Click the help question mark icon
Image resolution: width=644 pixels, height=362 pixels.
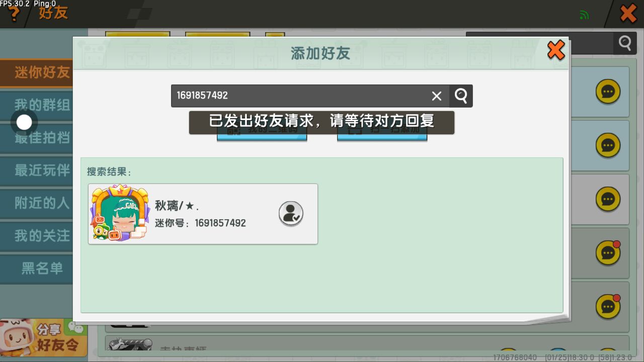[14, 14]
